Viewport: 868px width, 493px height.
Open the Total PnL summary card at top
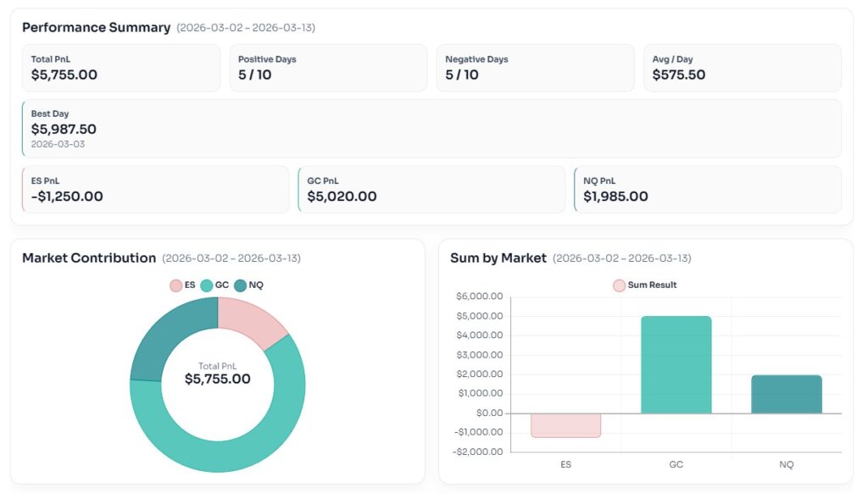pyautogui.click(x=121, y=68)
